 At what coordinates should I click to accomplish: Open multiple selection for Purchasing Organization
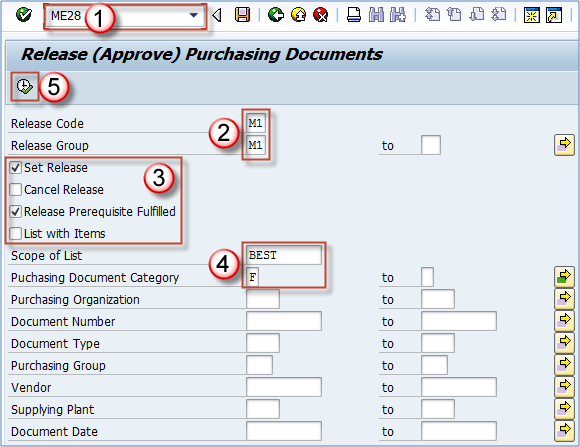tap(564, 299)
